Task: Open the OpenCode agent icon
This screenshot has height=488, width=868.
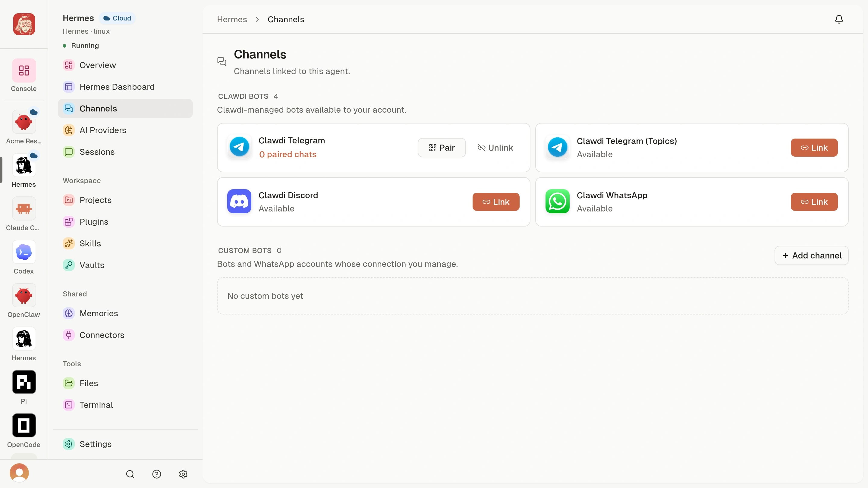Action: [x=24, y=426]
